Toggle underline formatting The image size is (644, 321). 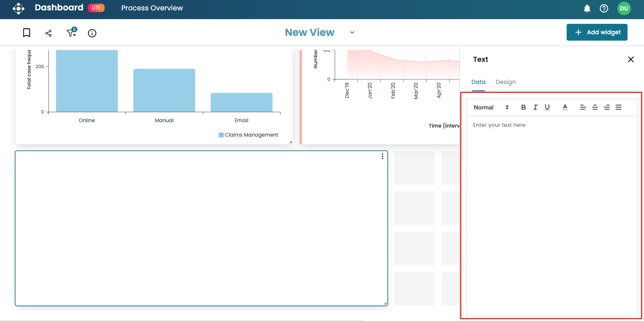coord(547,107)
